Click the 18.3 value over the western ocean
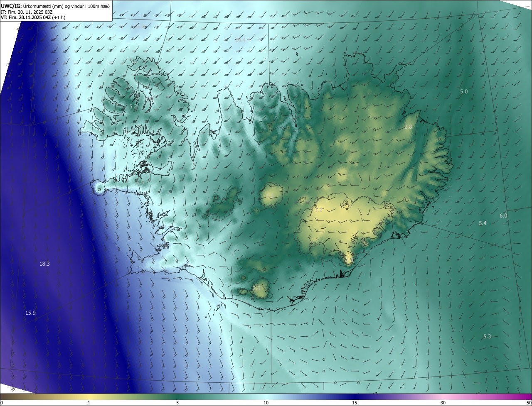Image resolution: width=532 pixels, height=406 pixels. 44,264
